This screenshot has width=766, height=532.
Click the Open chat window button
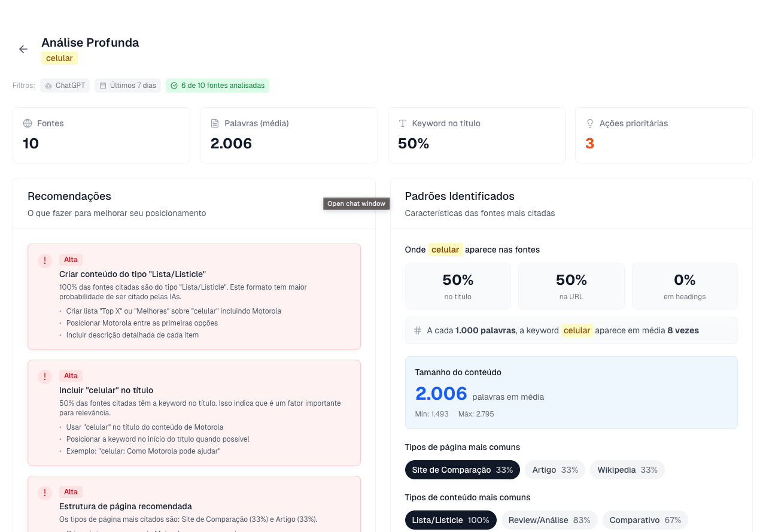pos(356,203)
